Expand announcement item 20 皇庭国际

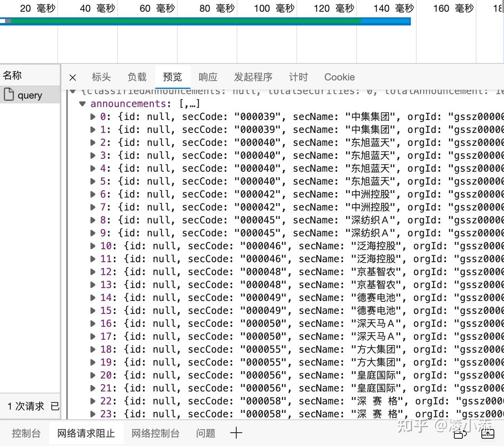tap(93, 375)
